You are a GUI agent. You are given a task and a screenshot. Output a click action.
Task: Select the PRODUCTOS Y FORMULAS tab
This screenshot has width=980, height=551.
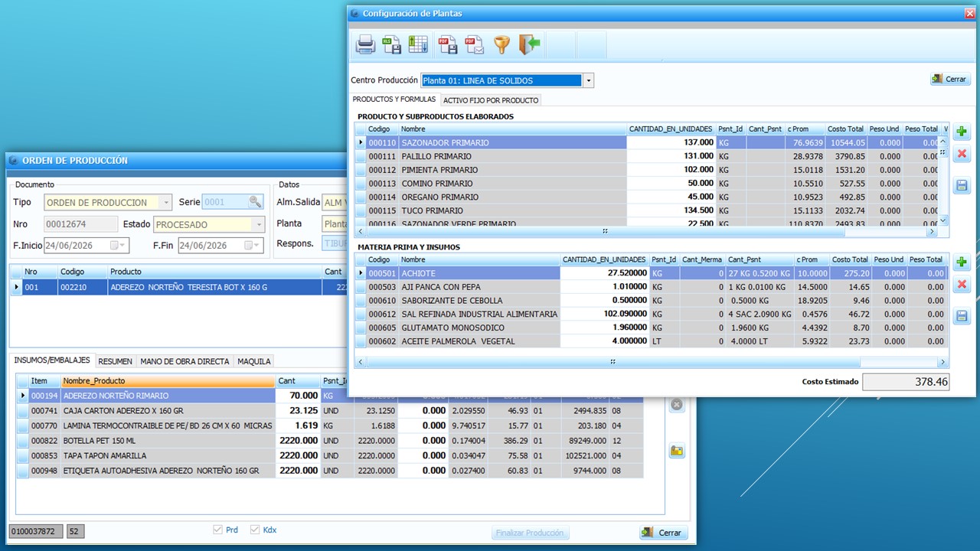[394, 99]
